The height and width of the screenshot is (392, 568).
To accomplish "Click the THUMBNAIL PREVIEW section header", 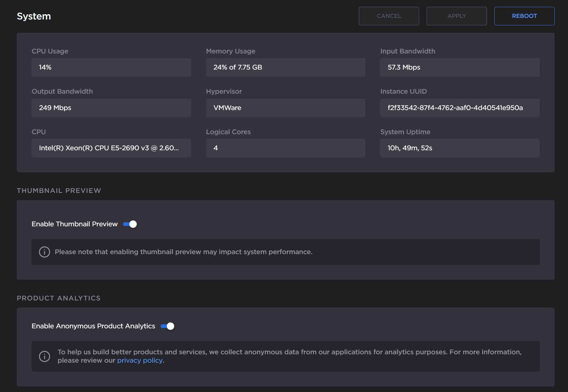I will pyautogui.click(x=59, y=190).
